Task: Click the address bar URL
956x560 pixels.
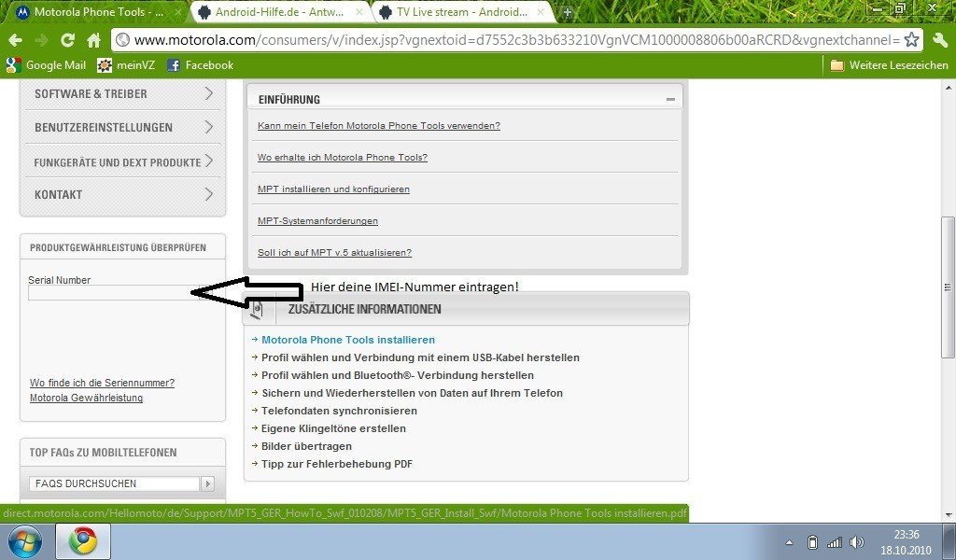Action: tap(516, 40)
